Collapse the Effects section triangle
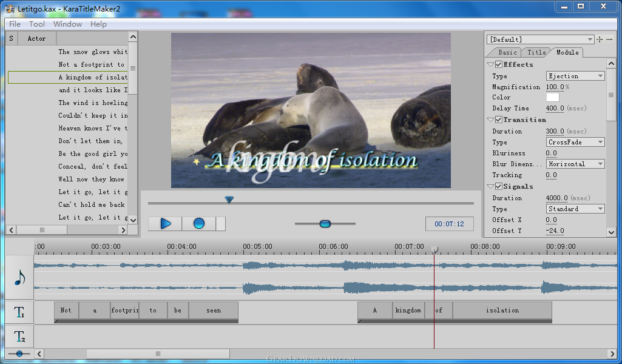Image resolution: width=622 pixels, height=364 pixels. (x=490, y=65)
